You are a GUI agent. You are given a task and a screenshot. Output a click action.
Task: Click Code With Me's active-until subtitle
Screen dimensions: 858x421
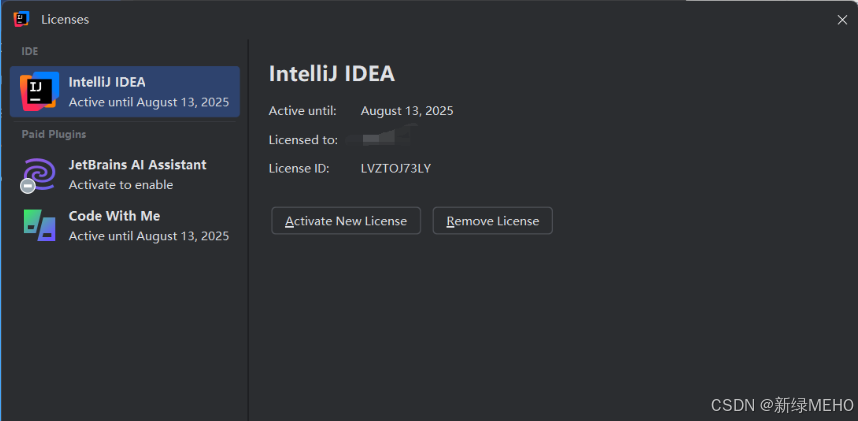149,236
